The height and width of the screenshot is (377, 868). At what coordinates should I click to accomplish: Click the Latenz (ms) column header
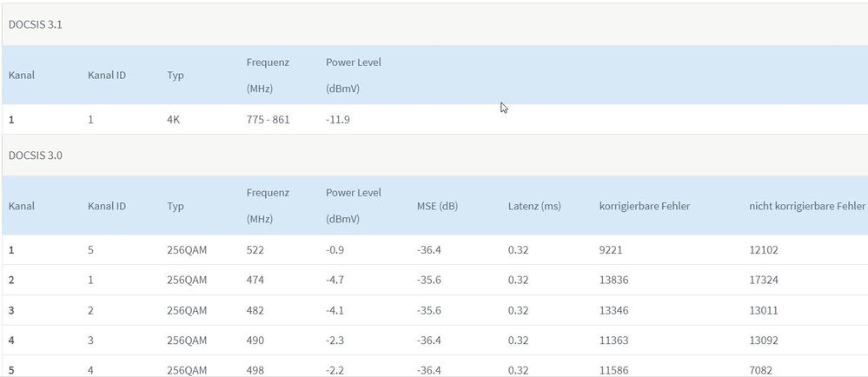tap(536, 206)
